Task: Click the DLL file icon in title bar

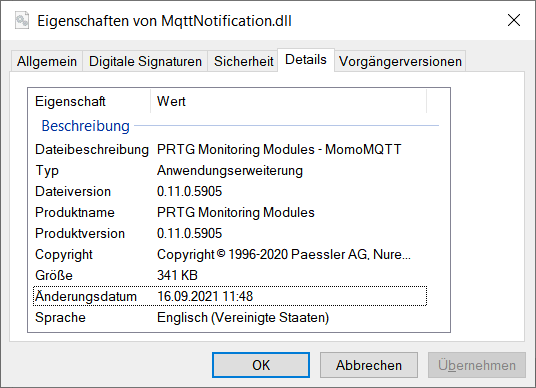Action: pos(22,21)
